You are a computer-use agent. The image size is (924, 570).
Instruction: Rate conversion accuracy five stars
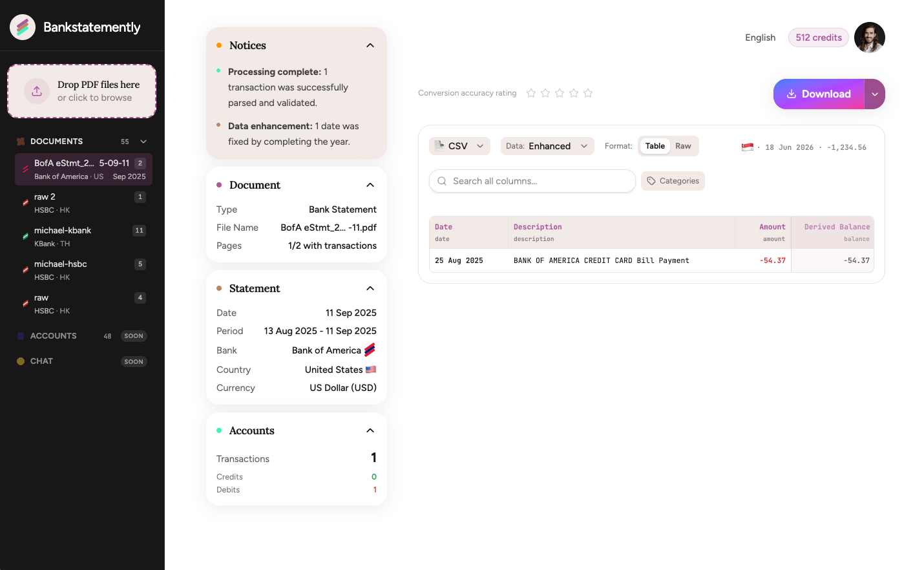click(x=588, y=93)
